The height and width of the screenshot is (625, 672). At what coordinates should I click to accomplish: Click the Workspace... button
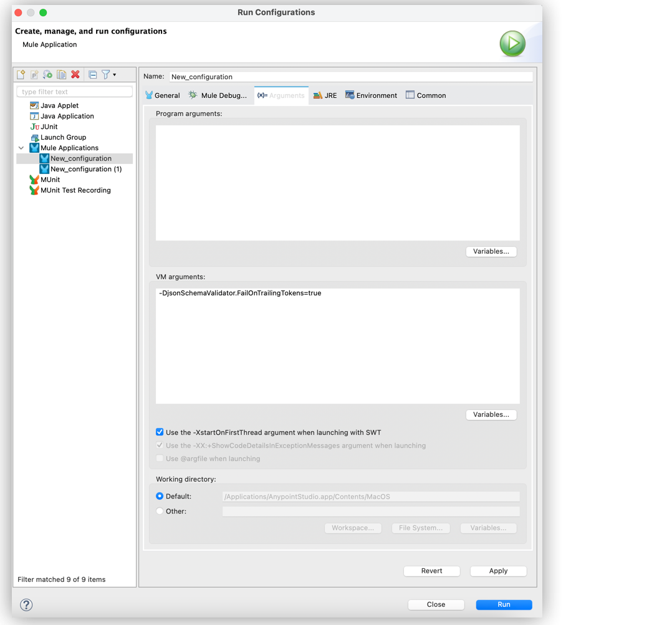tap(353, 528)
